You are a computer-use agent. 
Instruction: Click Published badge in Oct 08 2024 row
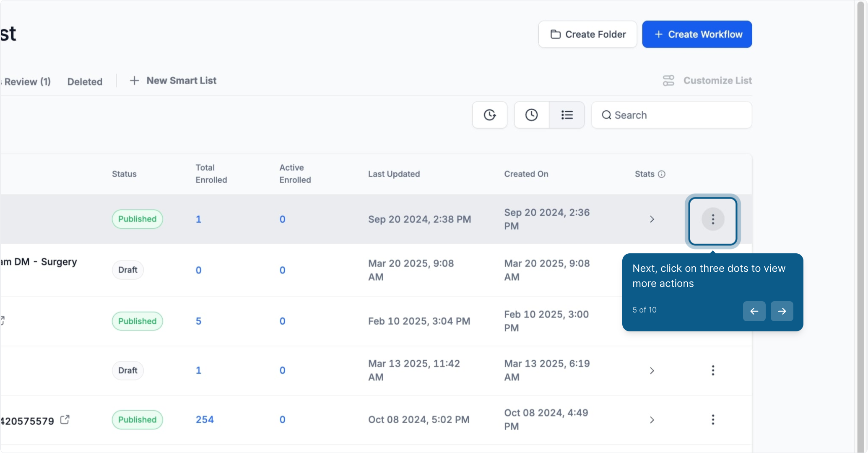137,419
